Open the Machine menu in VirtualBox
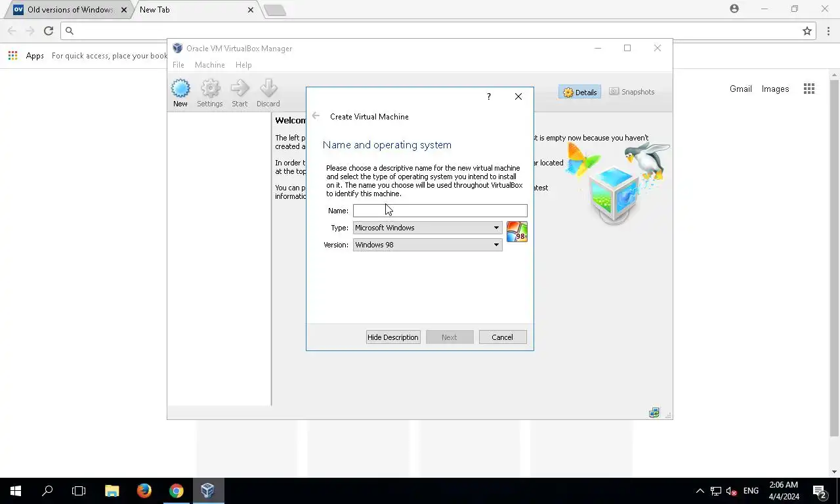The image size is (840, 504). 210,65
